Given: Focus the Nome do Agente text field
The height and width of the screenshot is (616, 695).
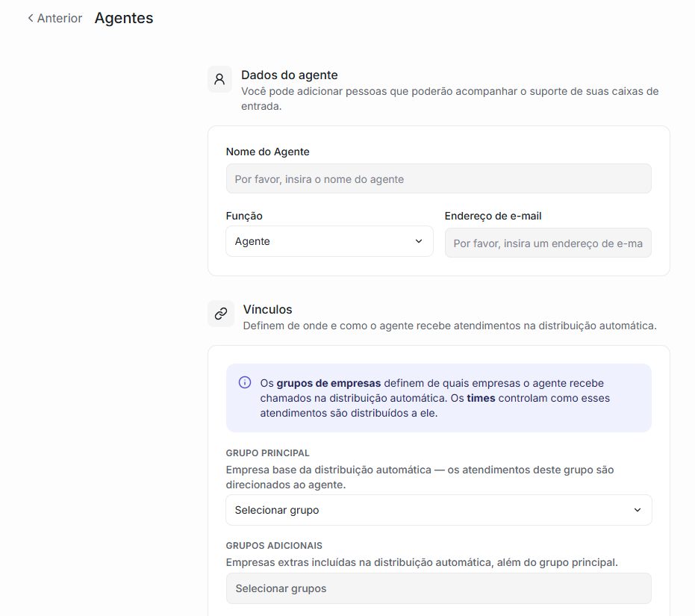Looking at the screenshot, I should coord(438,178).
